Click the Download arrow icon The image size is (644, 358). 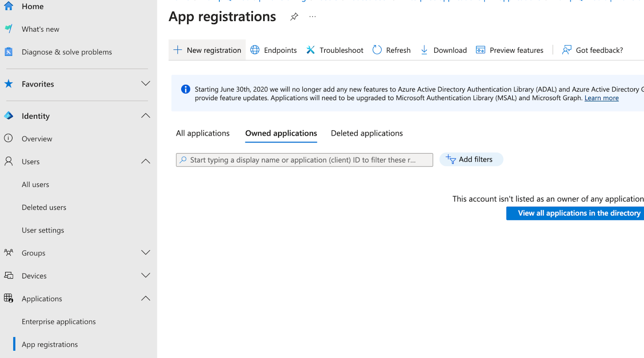point(424,50)
